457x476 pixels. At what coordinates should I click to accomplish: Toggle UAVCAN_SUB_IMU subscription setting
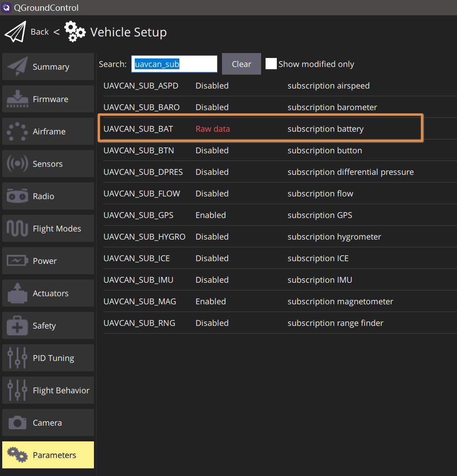coord(212,280)
